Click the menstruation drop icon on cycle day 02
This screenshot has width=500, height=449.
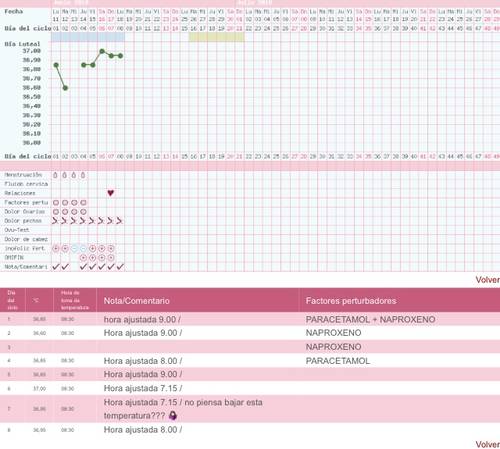click(65, 175)
